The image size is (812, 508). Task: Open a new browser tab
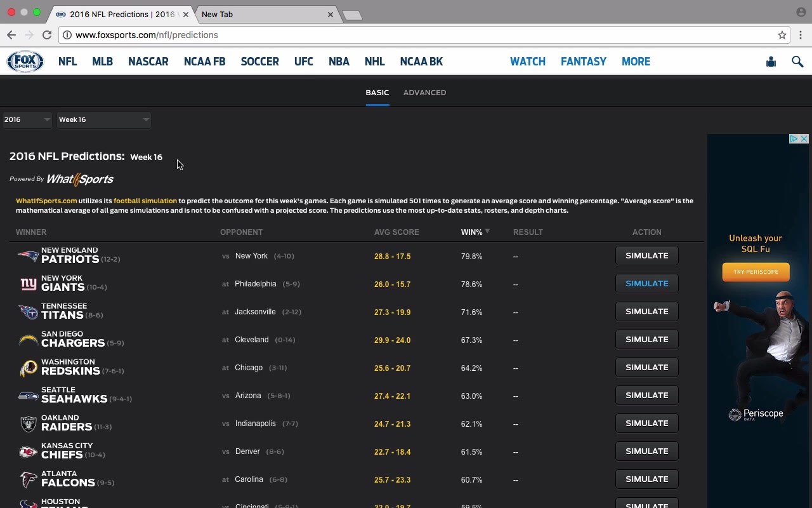tap(352, 15)
